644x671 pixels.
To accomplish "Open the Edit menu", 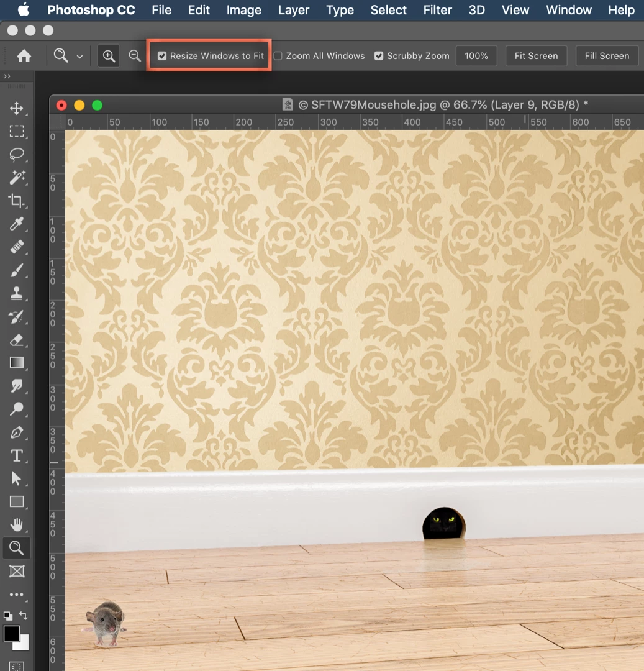I will coord(199,10).
